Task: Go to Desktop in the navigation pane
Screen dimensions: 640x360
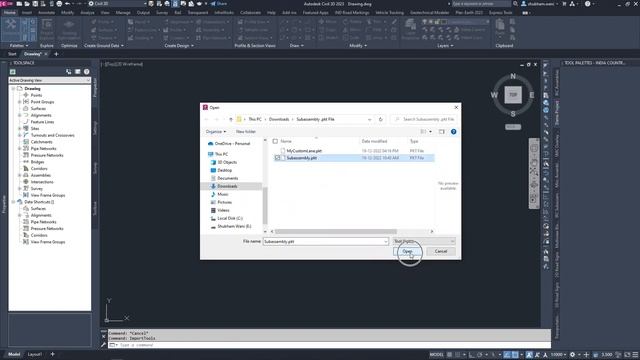Action: click(x=221, y=170)
